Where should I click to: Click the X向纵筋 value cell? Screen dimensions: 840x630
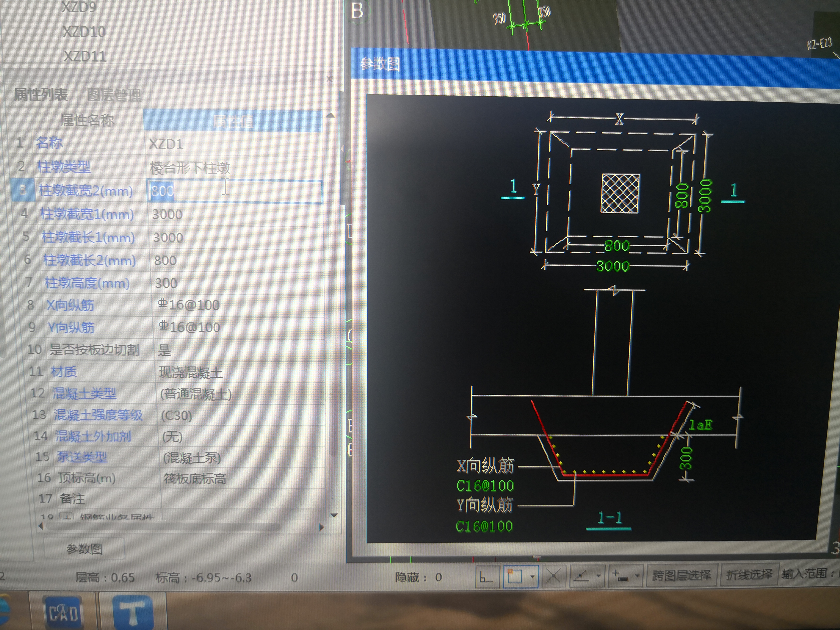239,305
